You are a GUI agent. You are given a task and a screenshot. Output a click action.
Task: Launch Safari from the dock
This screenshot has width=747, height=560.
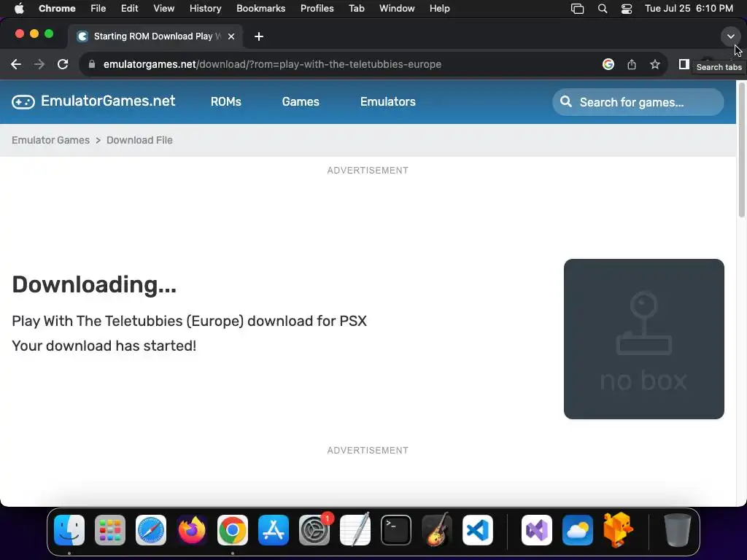pos(151,530)
